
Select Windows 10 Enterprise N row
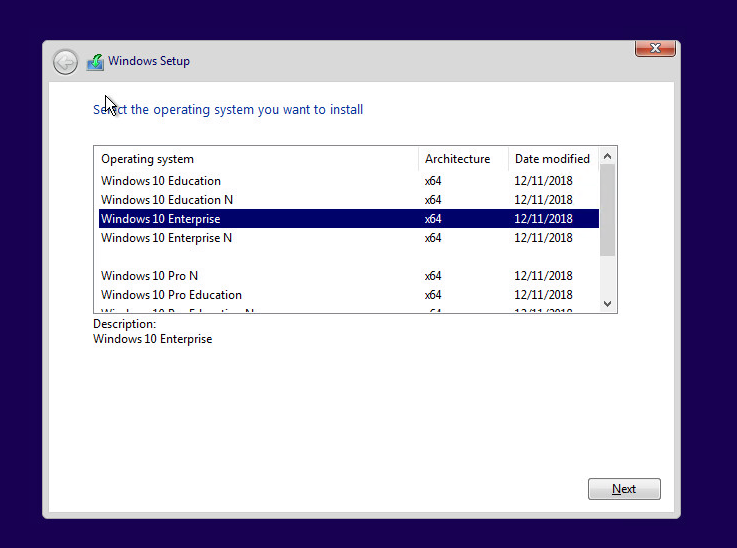(349, 238)
